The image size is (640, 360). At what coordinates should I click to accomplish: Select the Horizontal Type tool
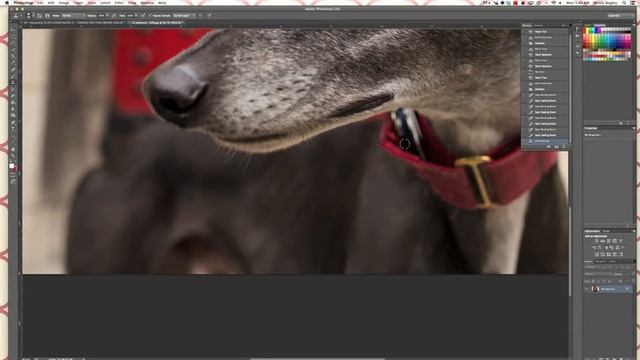coord(13,128)
